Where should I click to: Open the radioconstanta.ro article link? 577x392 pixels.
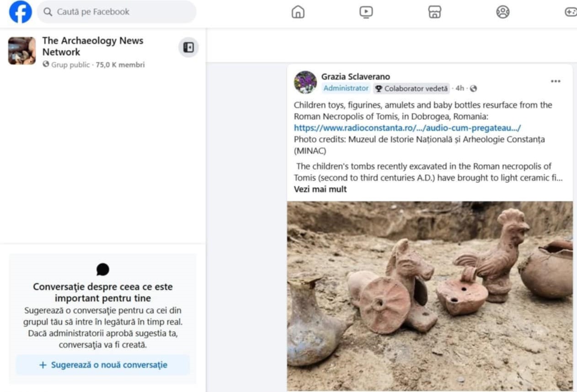tap(407, 128)
